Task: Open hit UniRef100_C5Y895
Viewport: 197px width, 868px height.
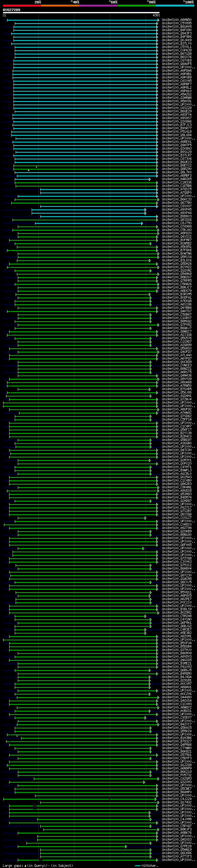Action: coord(177,23)
